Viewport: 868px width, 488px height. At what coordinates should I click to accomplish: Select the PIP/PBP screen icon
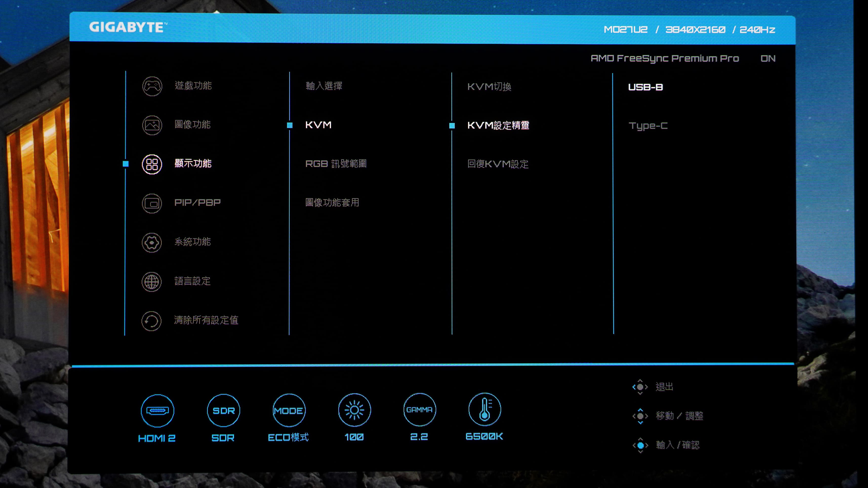[152, 203]
